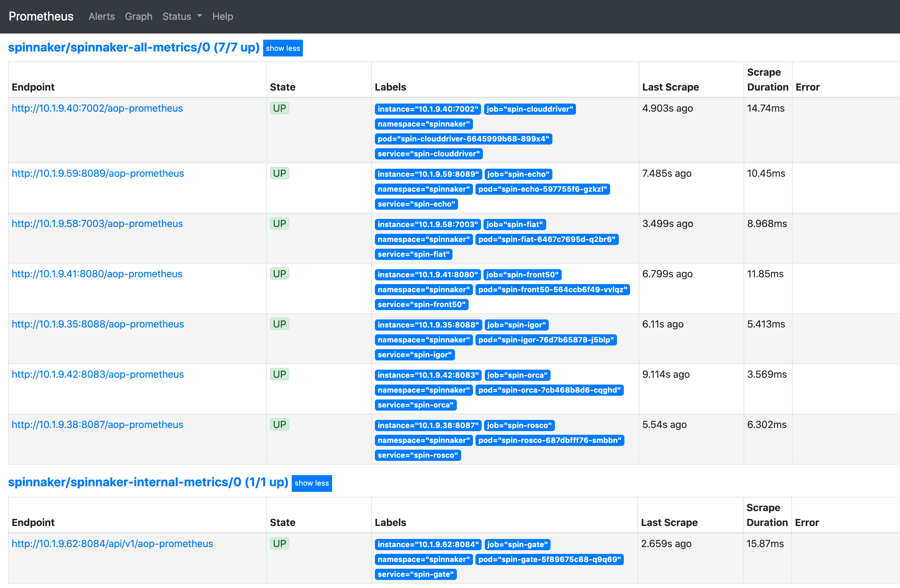Collapse spinnaker-all-metrics with show less

[282, 48]
